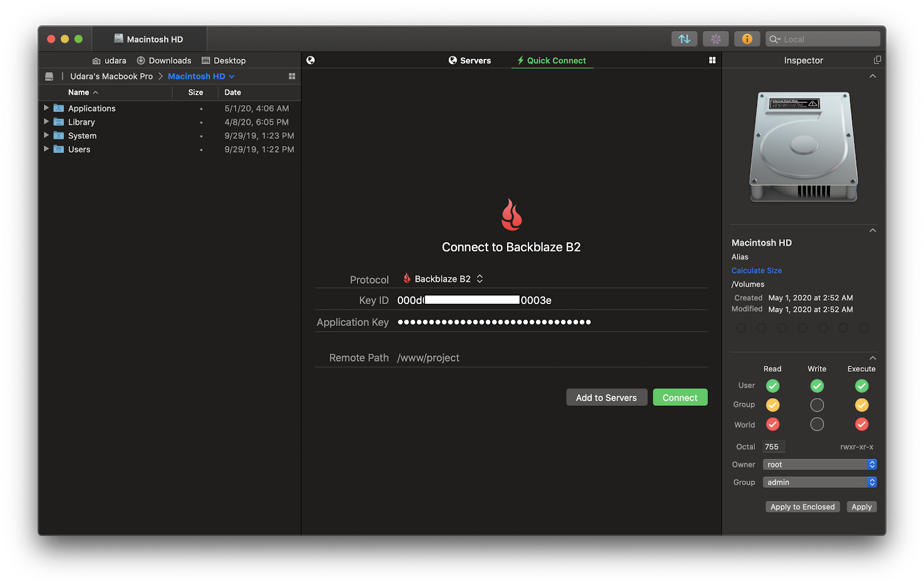
Task: Click the System folder icon
Action: coord(59,136)
